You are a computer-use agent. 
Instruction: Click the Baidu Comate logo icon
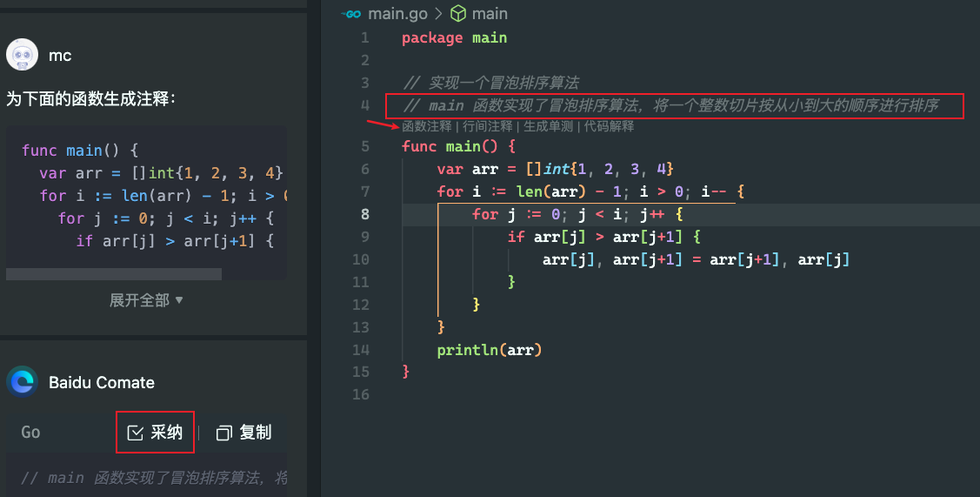[x=23, y=382]
